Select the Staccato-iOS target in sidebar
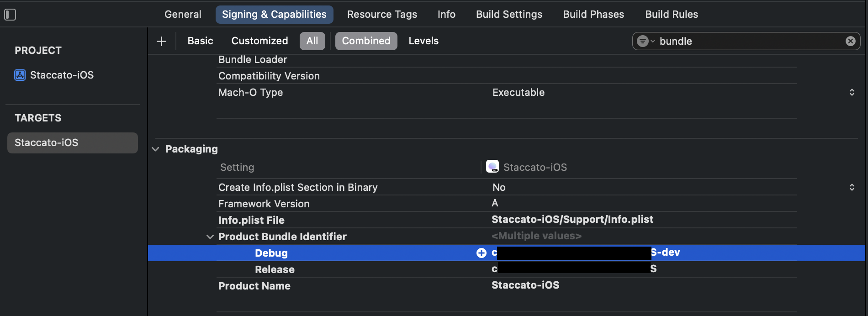This screenshot has width=868, height=316. [72, 142]
